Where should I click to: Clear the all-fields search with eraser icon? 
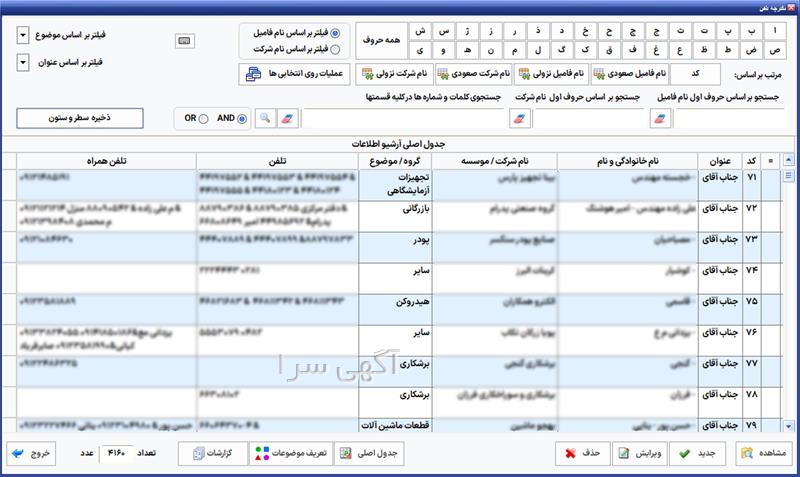pyautogui.click(x=288, y=118)
